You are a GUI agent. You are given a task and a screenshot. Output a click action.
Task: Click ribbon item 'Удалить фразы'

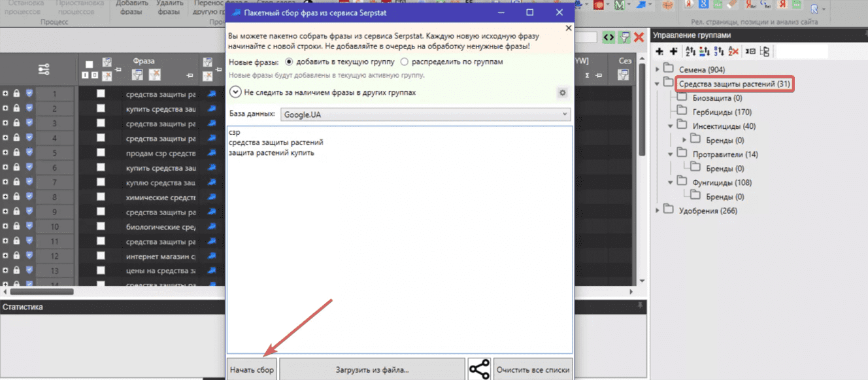pos(170,7)
